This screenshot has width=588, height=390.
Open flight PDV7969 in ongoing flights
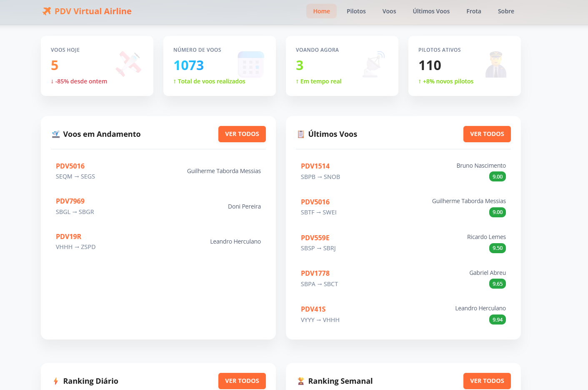coord(70,201)
